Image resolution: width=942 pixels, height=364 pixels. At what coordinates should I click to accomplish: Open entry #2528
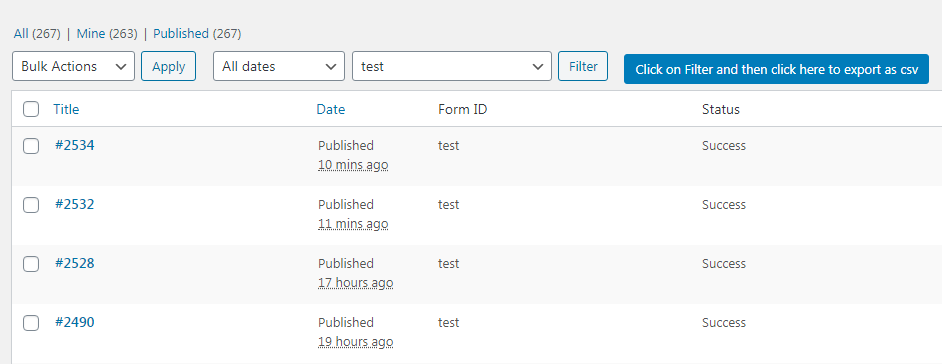point(74,263)
